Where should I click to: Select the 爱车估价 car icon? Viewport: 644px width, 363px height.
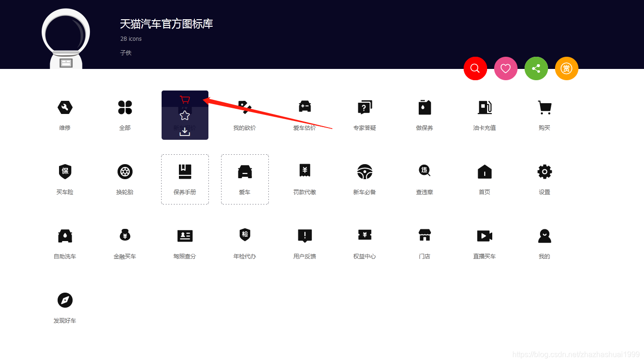click(x=305, y=107)
